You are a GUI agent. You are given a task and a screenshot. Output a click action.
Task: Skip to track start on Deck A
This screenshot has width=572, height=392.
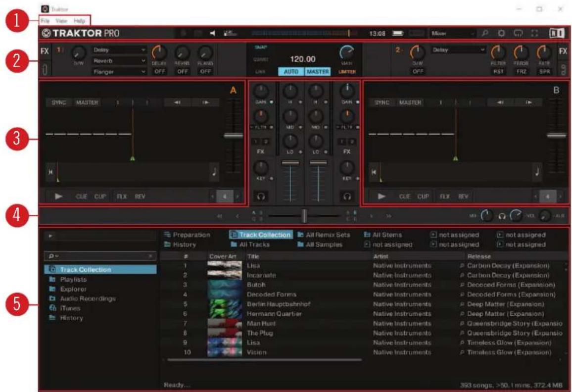(50, 172)
